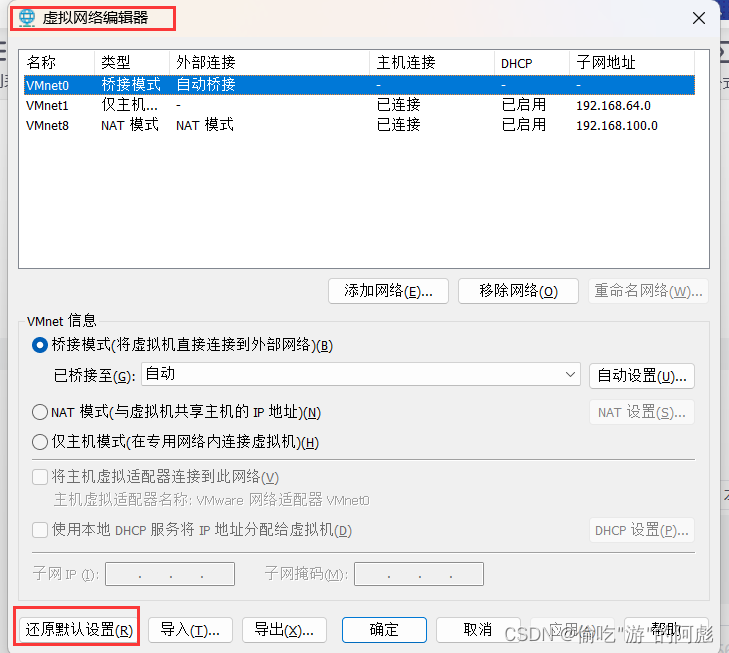Open DHCP 设置 dialog
Screen dimensions: 729x653
pos(642,530)
